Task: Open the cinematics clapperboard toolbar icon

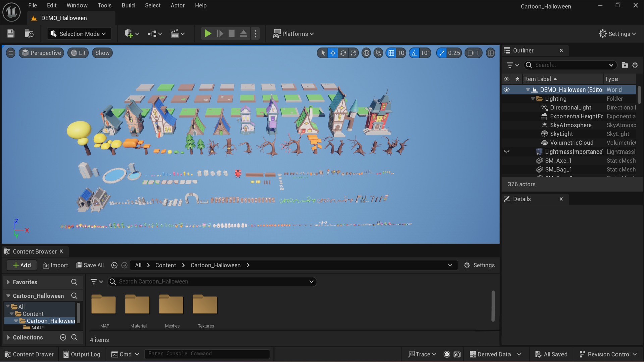Action: [178, 34]
